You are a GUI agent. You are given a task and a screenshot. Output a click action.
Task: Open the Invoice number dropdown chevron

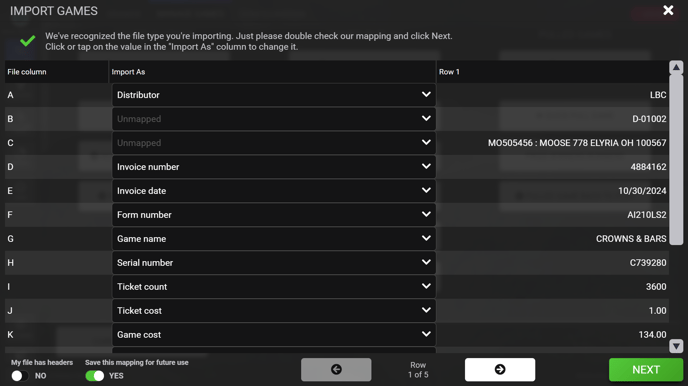[x=426, y=166]
